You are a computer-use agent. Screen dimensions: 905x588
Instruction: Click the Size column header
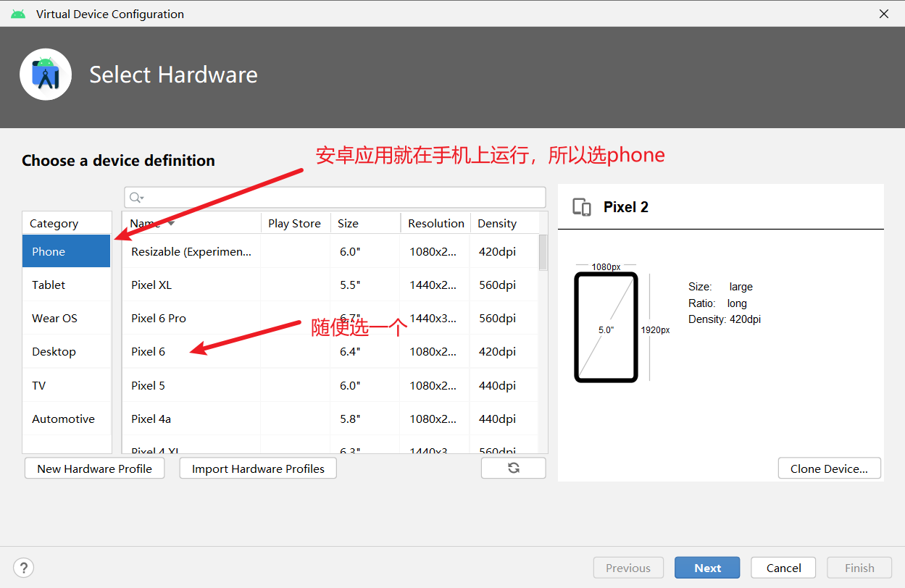point(365,223)
